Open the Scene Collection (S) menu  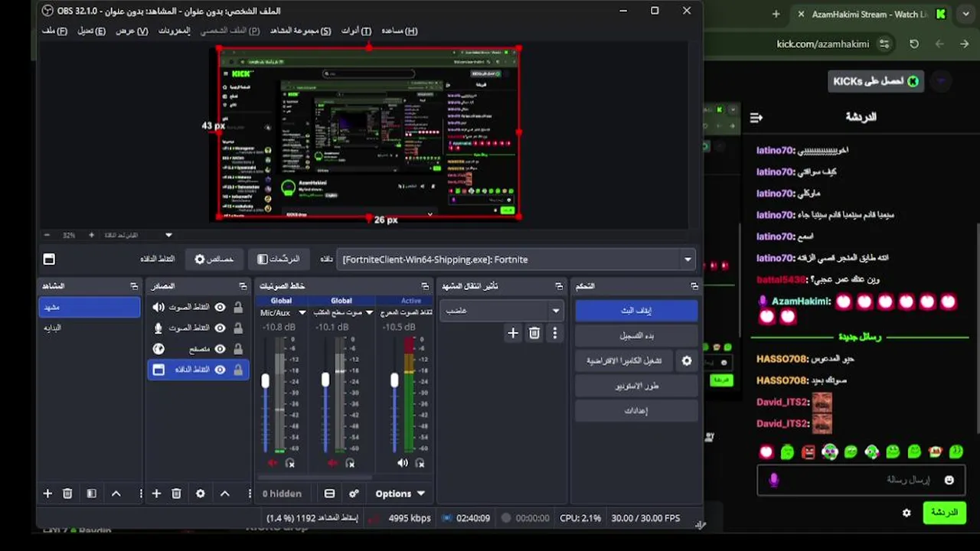[x=300, y=31]
